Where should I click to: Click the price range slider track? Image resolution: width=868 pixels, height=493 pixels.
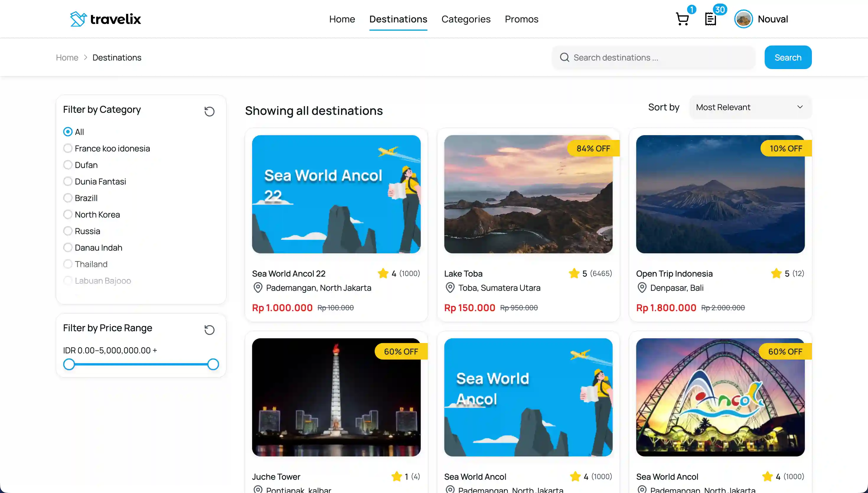[141, 364]
